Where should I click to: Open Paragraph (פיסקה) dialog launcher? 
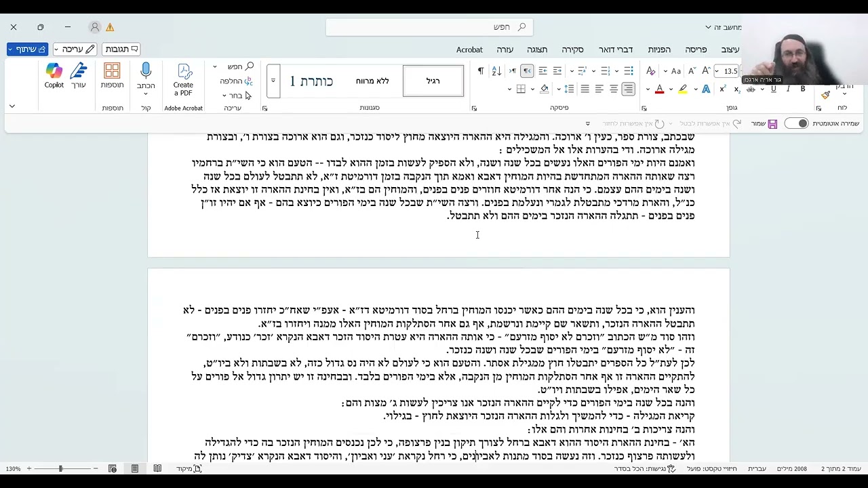point(474,108)
